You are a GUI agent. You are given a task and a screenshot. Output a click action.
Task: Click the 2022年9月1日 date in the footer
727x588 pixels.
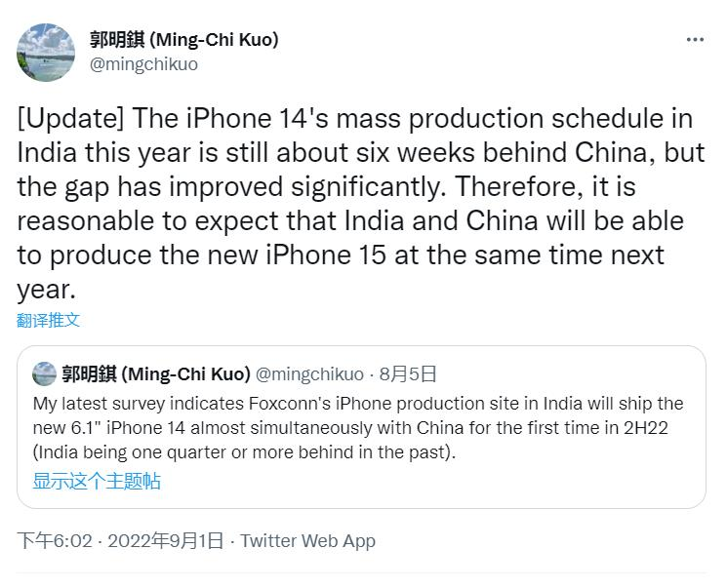165,541
